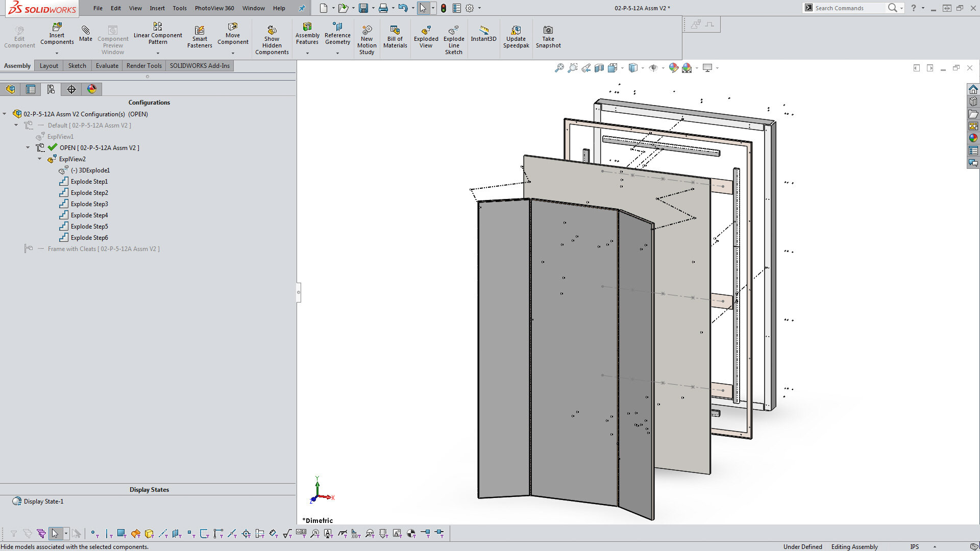
Task: Open the Design Library task pane
Action: tap(973, 101)
